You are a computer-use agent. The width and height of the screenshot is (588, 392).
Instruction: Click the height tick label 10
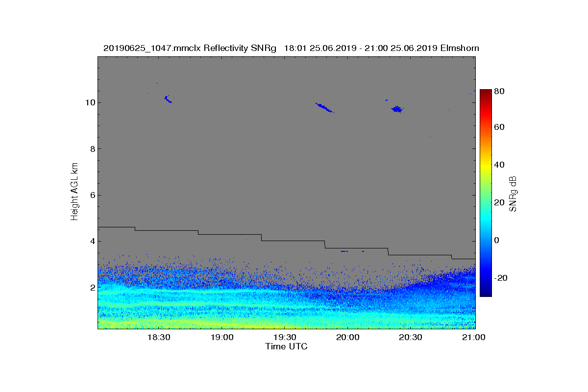point(89,102)
